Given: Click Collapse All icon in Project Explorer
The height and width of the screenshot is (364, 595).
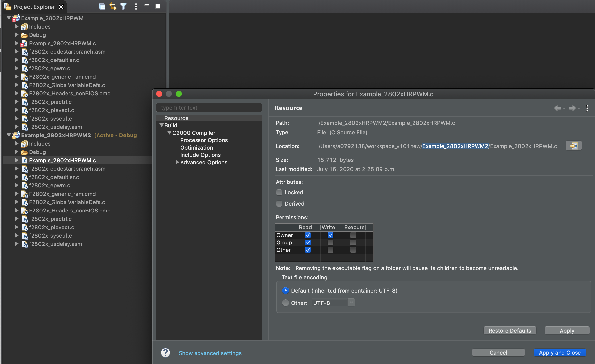Looking at the screenshot, I should tap(102, 7).
